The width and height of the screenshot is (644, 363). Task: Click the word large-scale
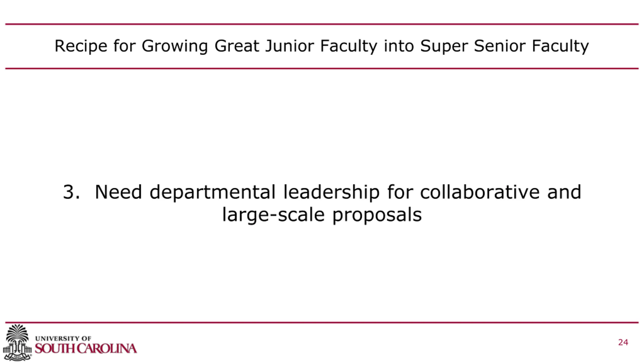[273, 215]
